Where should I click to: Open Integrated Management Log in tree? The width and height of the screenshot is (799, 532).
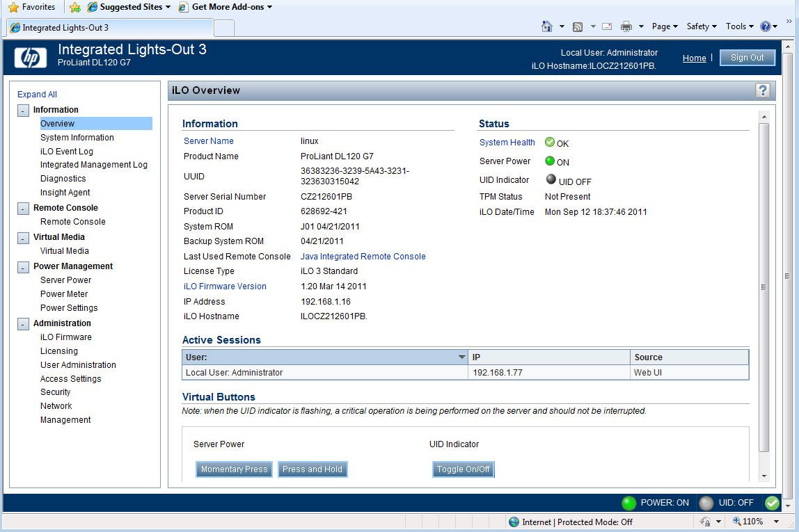point(94,164)
